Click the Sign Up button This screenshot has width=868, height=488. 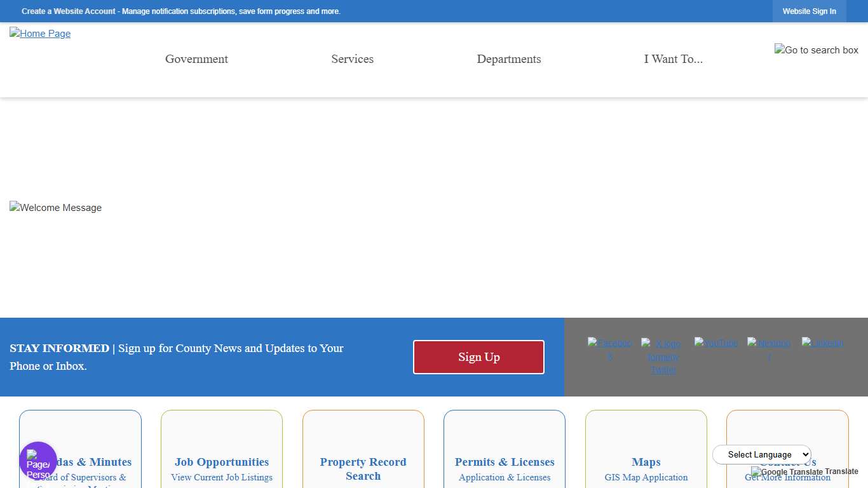pyautogui.click(x=478, y=357)
